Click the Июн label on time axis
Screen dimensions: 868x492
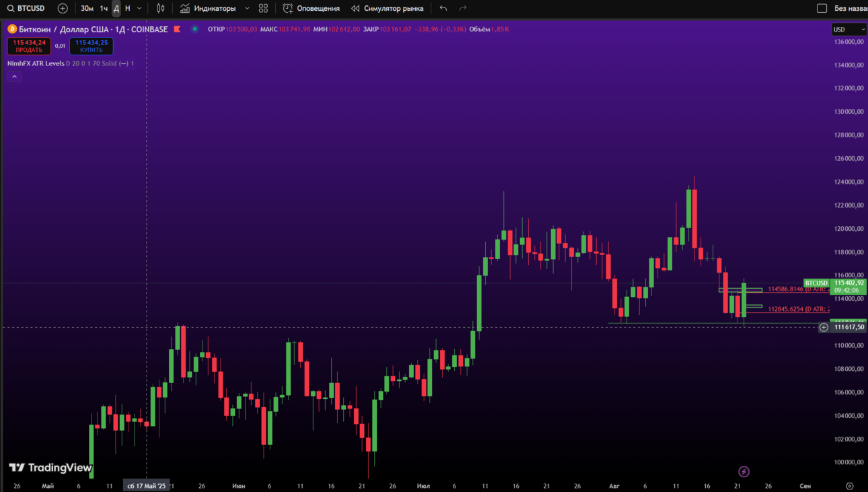238,486
